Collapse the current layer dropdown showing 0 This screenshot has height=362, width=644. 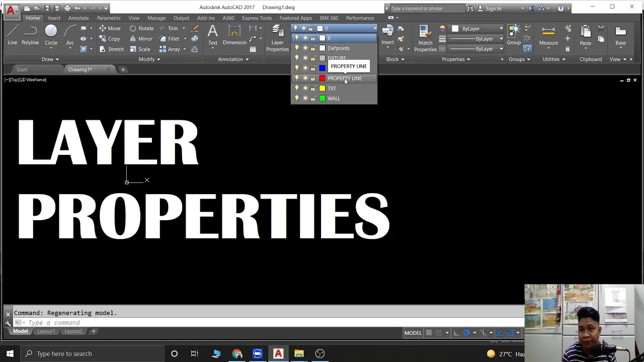(x=334, y=29)
